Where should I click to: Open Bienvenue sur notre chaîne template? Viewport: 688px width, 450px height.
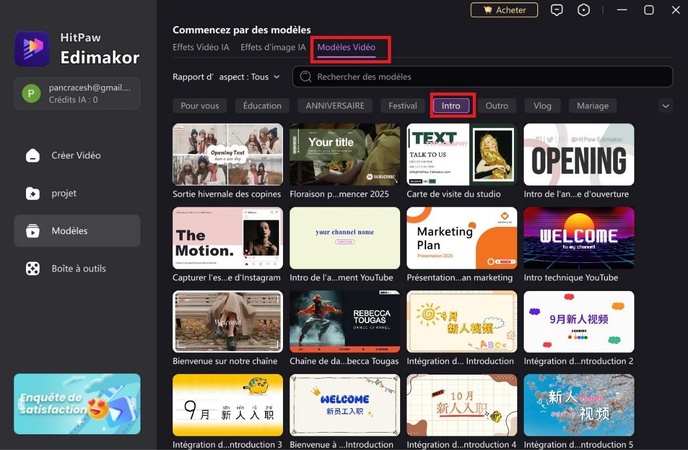tap(228, 321)
